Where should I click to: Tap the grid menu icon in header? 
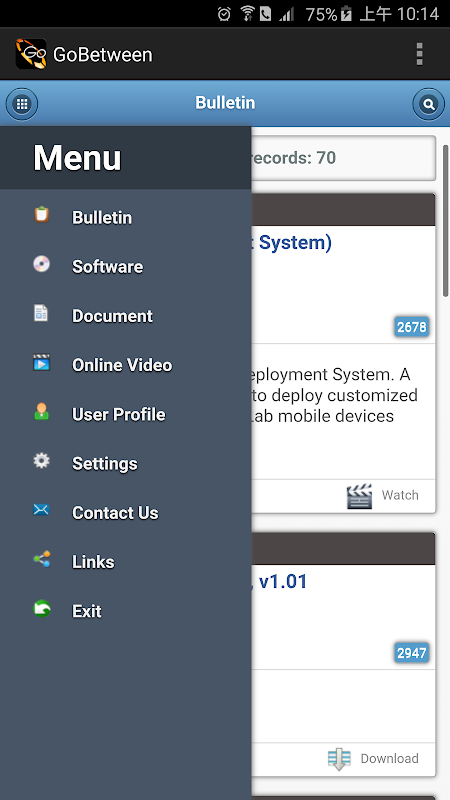pos(21,104)
